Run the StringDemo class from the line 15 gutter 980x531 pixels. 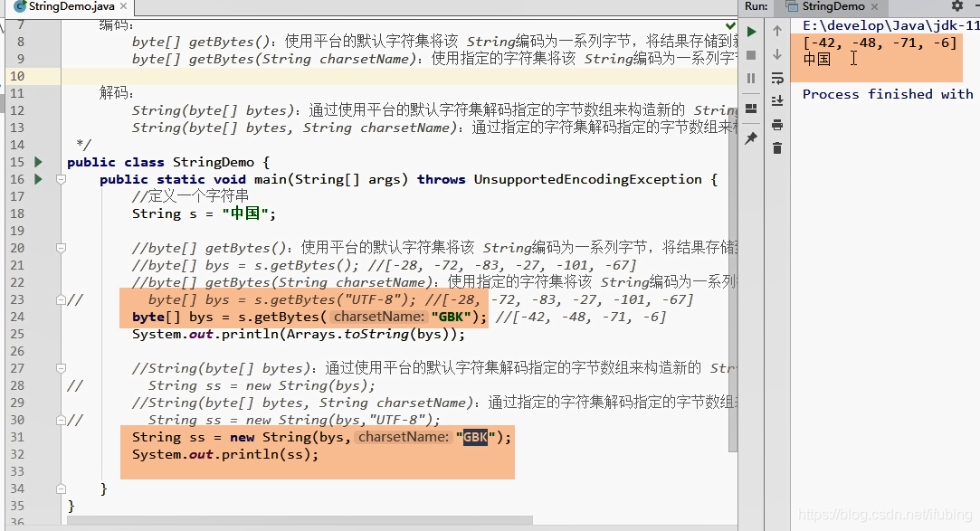tap(38, 162)
